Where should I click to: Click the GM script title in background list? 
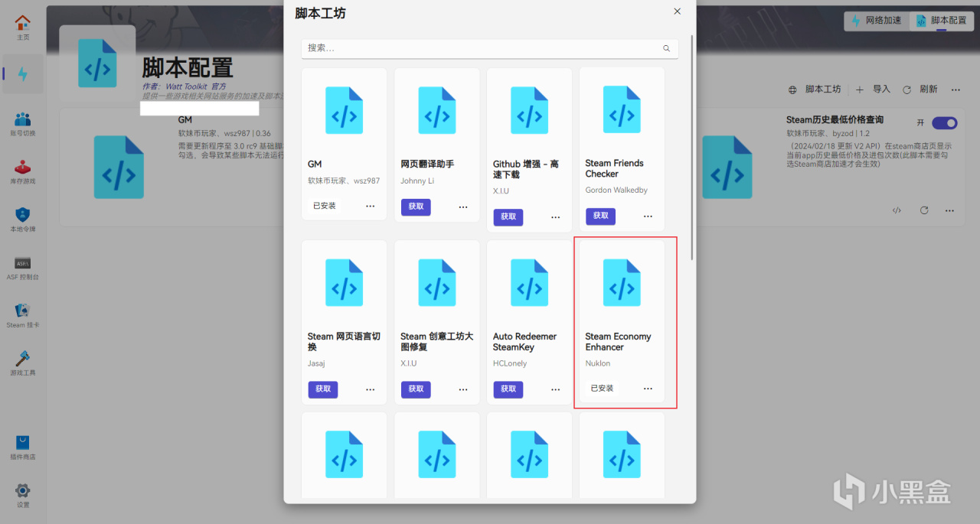(185, 120)
